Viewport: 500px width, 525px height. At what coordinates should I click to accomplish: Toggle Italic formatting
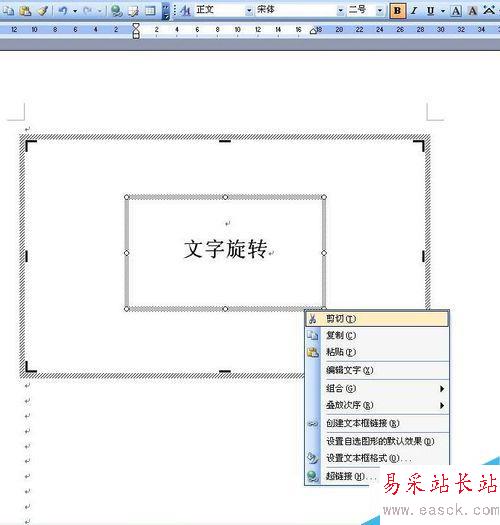point(414,11)
